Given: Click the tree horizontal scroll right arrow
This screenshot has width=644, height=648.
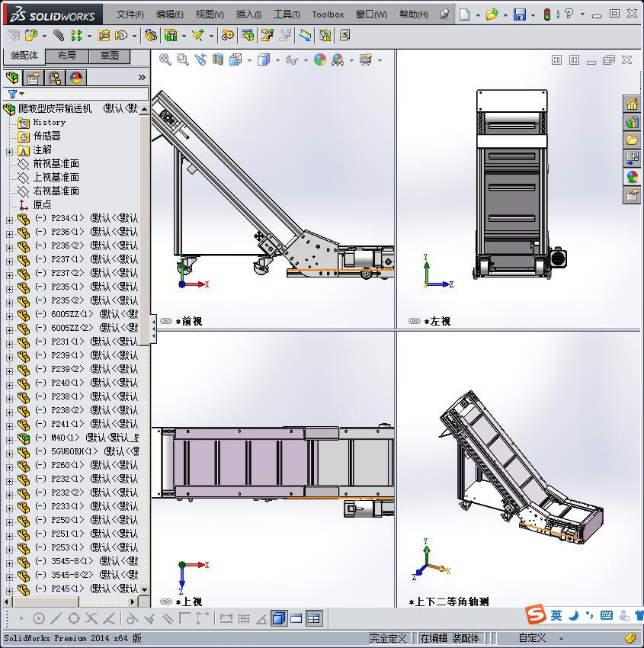Looking at the screenshot, I should tap(133, 601).
